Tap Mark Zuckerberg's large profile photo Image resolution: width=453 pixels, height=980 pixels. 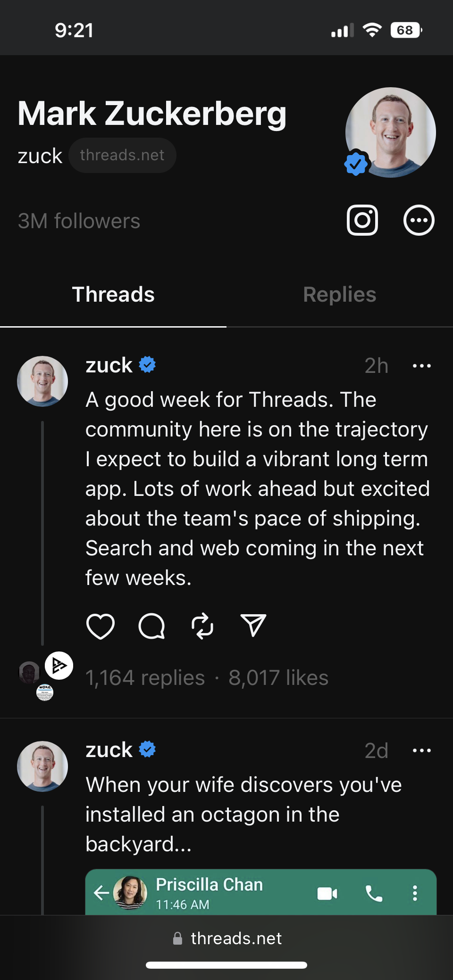391,132
